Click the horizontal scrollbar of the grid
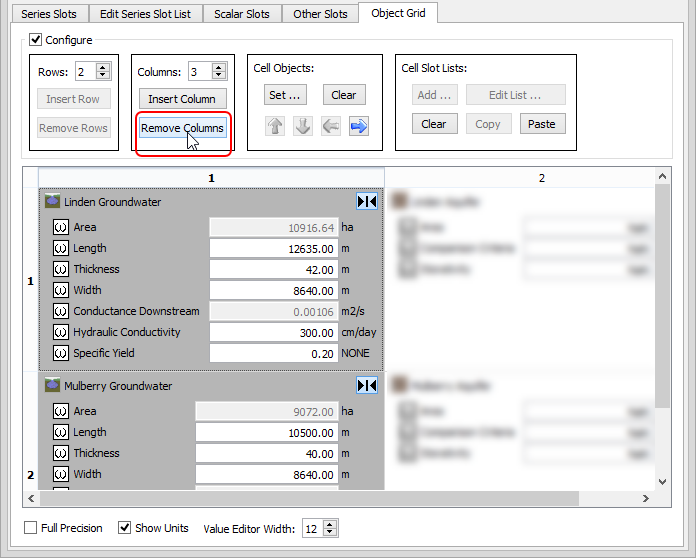 [340, 497]
